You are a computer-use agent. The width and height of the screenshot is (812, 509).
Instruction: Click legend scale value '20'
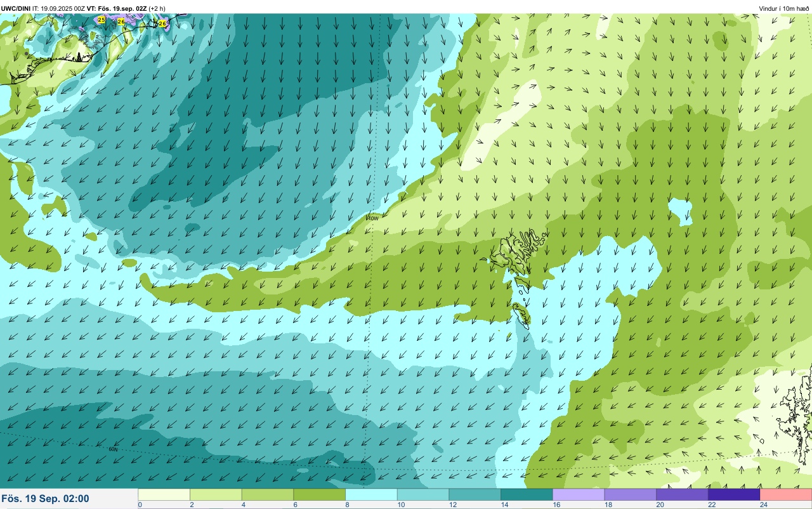pos(659,505)
